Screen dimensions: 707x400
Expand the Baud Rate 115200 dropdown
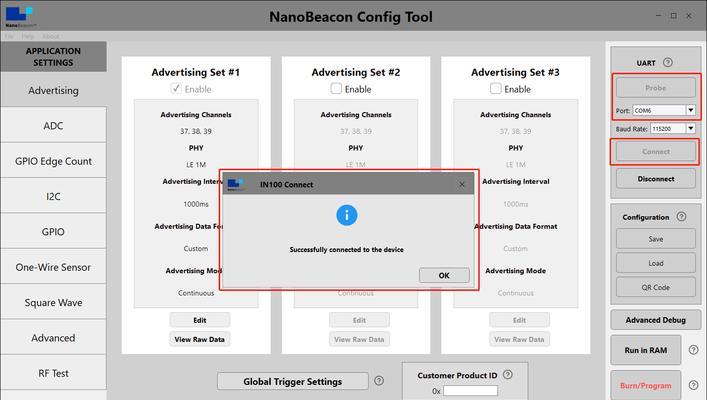point(690,129)
